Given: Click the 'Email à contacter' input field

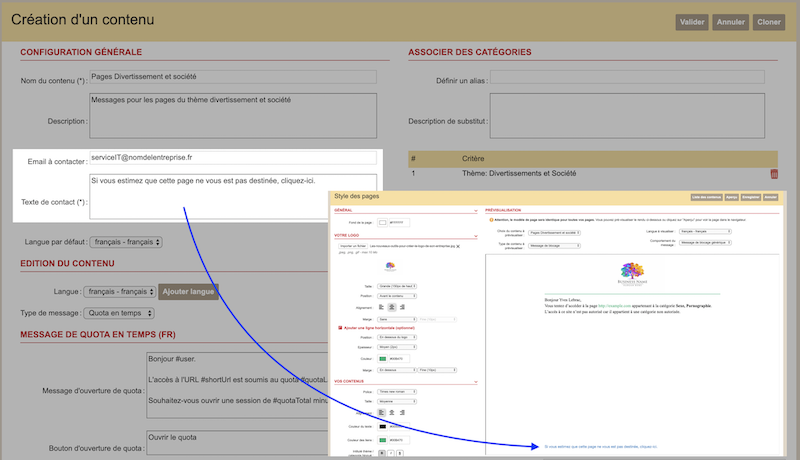Looking at the screenshot, I should [233, 158].
